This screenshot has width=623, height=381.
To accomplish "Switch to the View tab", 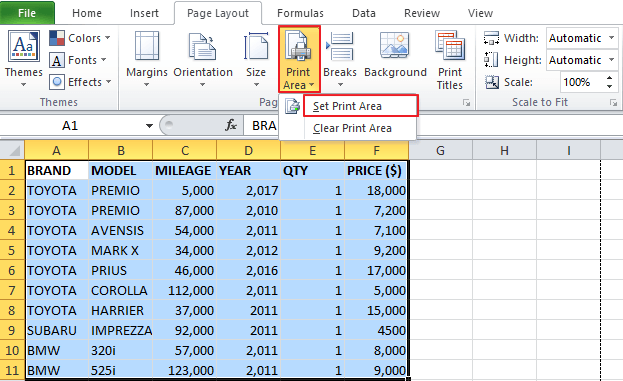I will click(480, 13).
